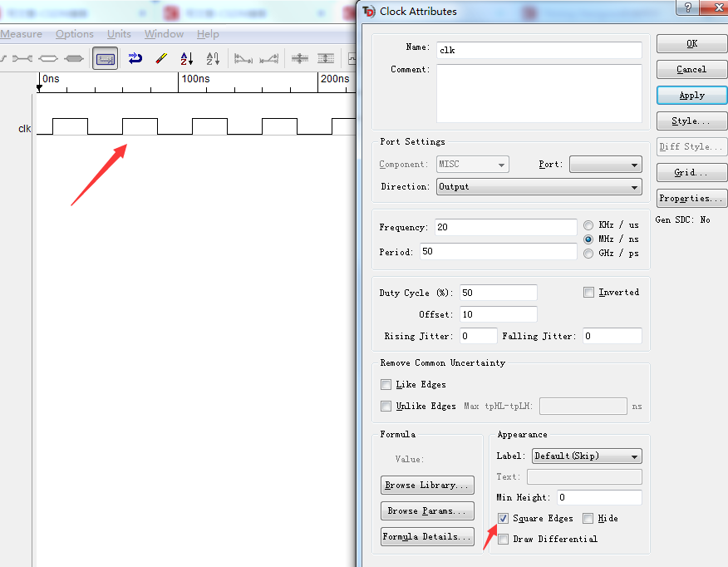This screenshot has width=728, height=567.
Task: Click the Browse Library button
Action: point(427,485)
